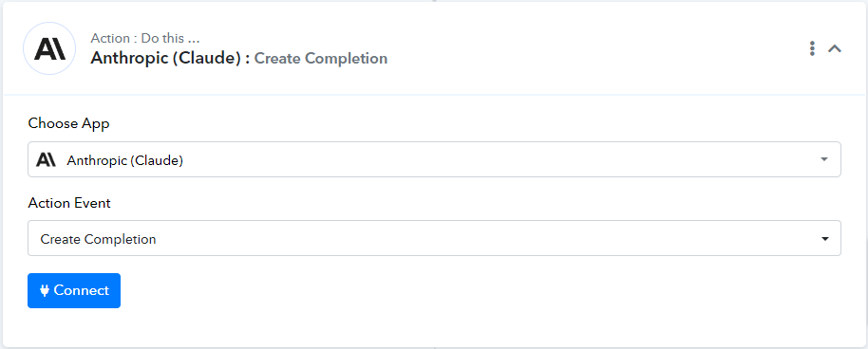Image resolution: width=868 pixels, height=349 pixels.
Task: Open the Action Event dropdown
Action: point(434,238)
